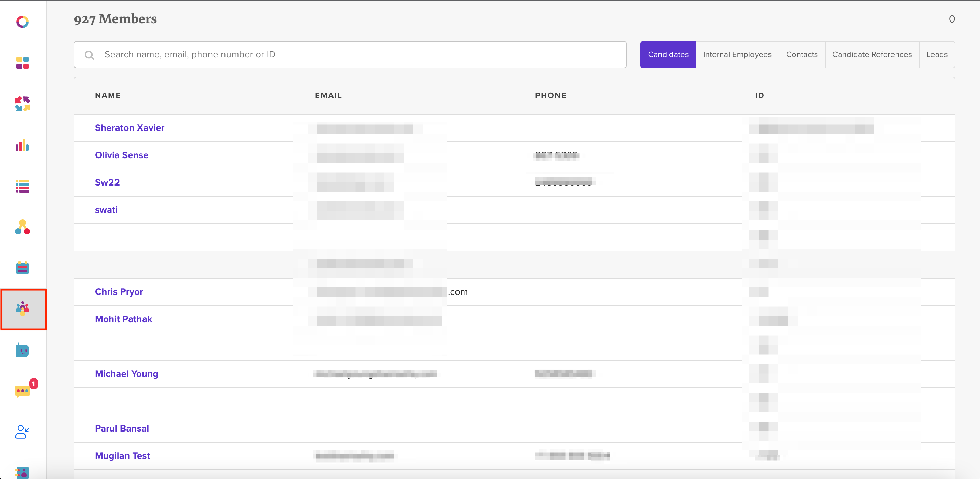The height and width of the screenshot is (479, 980).
Task: Click the 927 Members heading
Action: 115,19
